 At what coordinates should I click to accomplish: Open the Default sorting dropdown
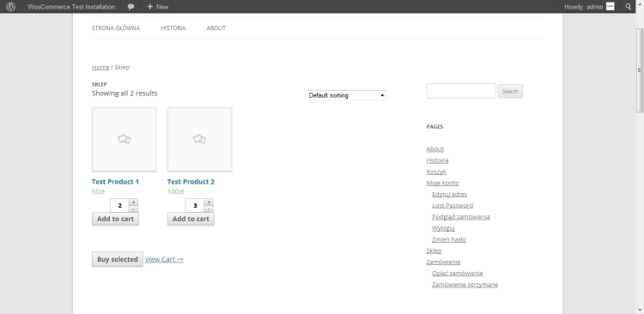(x=347, y=95)
